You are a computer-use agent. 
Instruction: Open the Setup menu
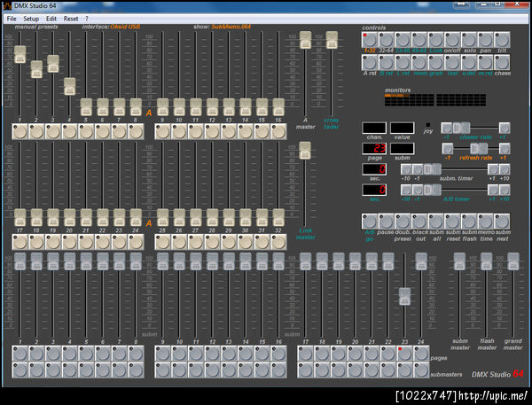click(31, 19)
